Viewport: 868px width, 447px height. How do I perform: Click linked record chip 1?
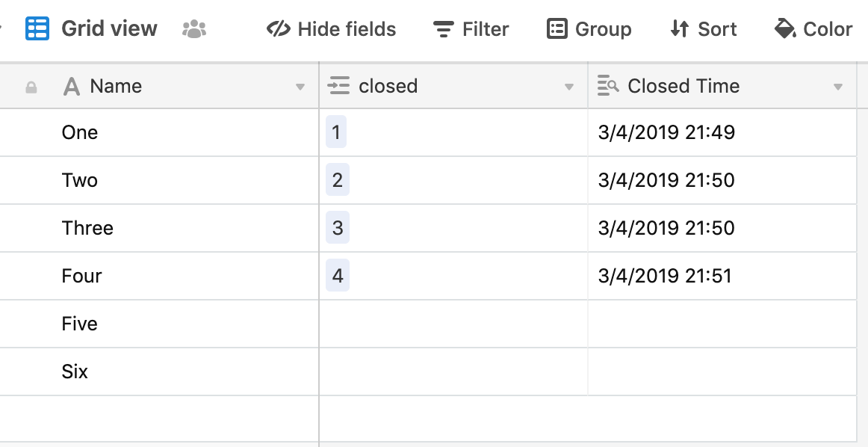[336, 132]
